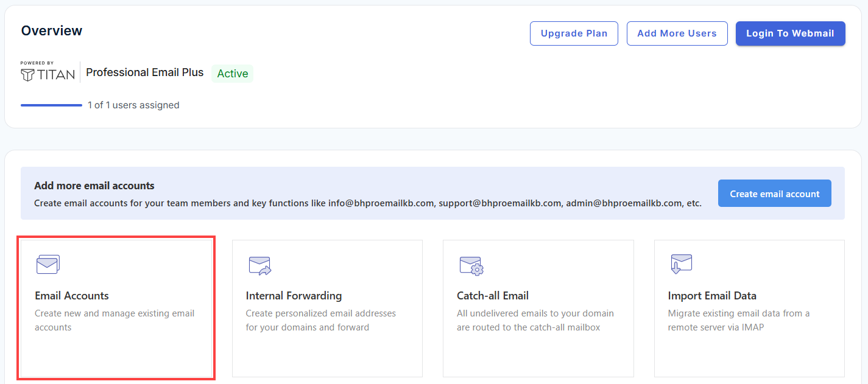The width and height of the screenshot is (868, 384).
Task: Open Login To Webmail
Action: pyautogui.click(x=790, y=33)
